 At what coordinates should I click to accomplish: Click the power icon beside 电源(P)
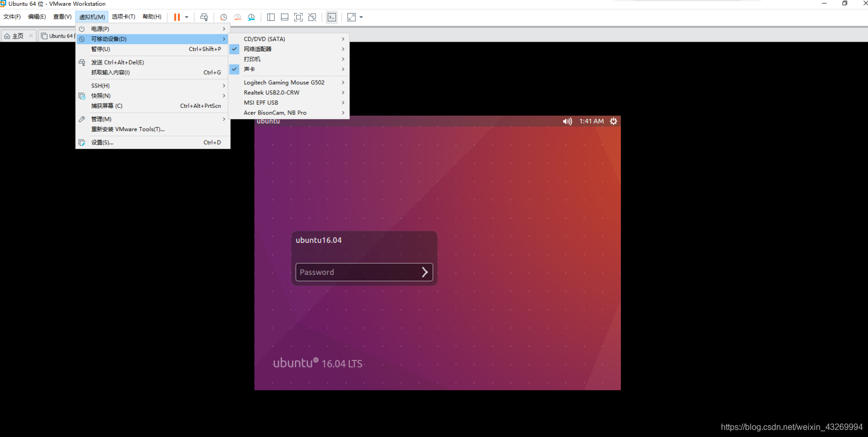point(82,29)
